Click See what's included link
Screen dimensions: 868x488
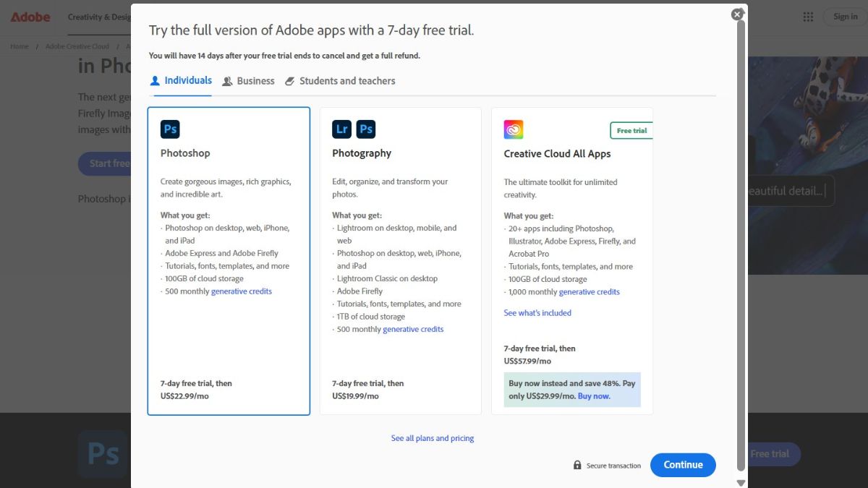[537, 313]
